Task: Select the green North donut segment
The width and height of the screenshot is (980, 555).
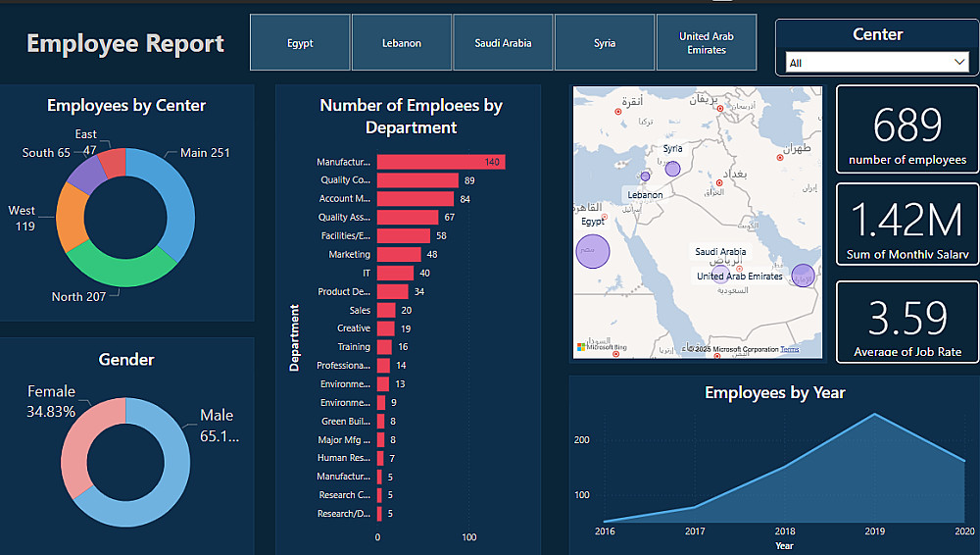Action: click(122, 268)
